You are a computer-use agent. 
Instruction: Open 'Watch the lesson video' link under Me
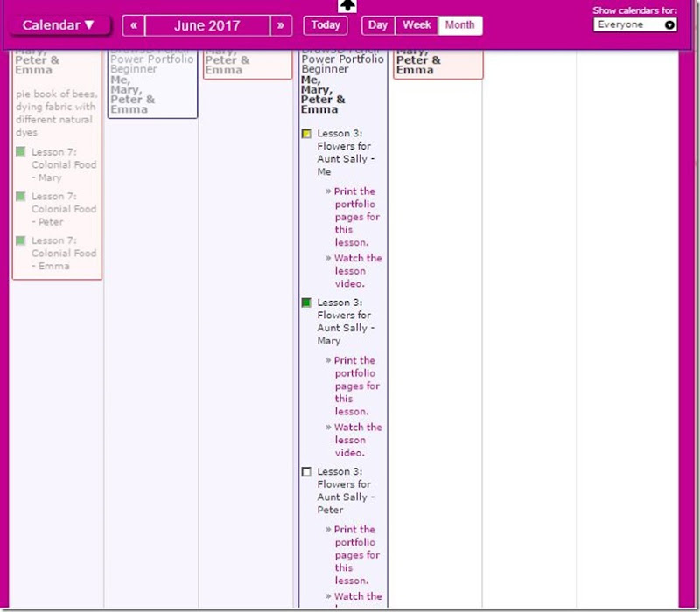coord(357,271)
